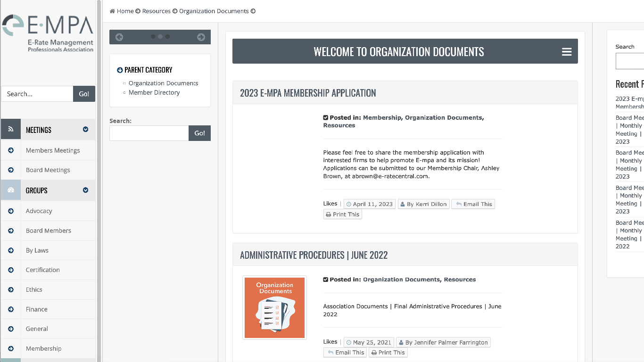This screenshot has height=362, width=644.
Task: Click the home icon in breadcrumb
Action: click(x=112, y=11)
